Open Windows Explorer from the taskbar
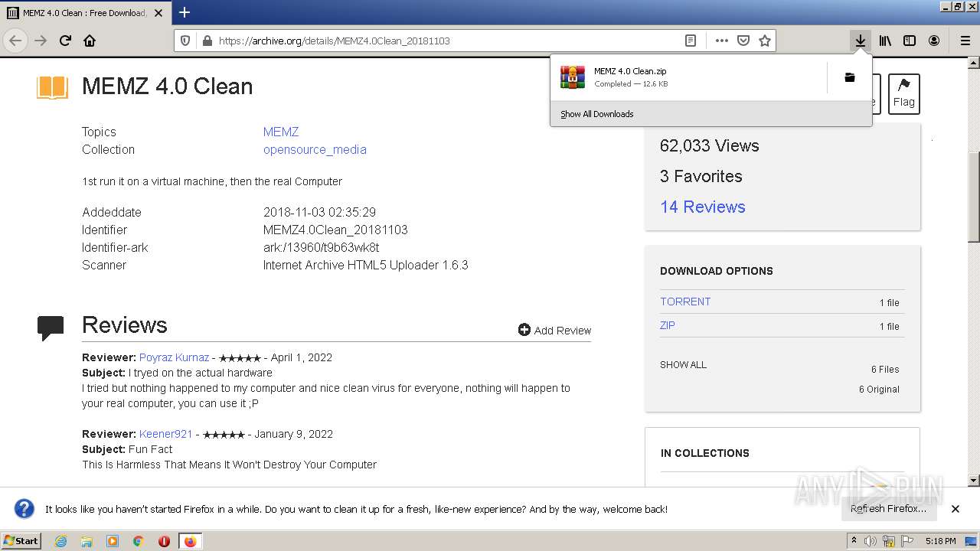 pyautogui.click(x=87, y=541)
